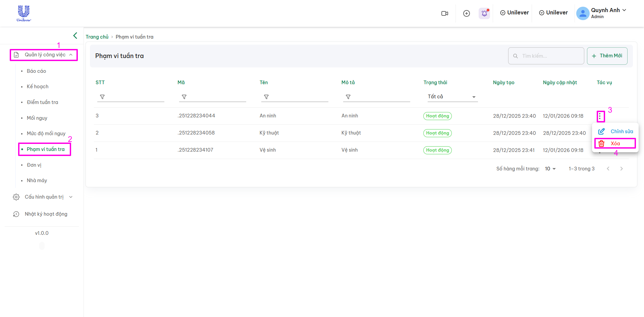The height and width of the screenshot is (317, 644).
Task: Open the Quynh Anh user account dropdown
Action: [x=601, y=13]
